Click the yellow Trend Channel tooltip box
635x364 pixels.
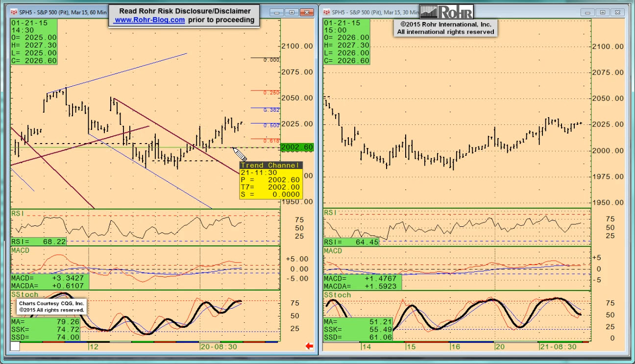tap(270, 180)
